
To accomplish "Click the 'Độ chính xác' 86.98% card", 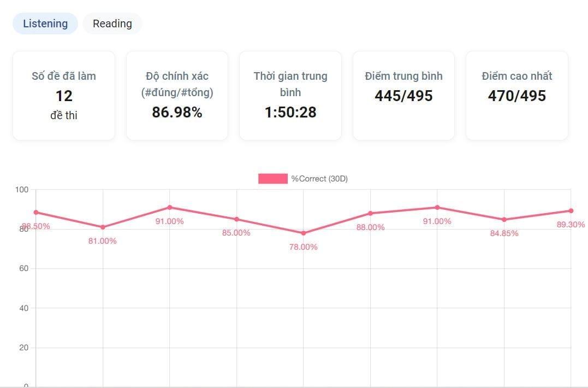I will (x=177, y=96).
